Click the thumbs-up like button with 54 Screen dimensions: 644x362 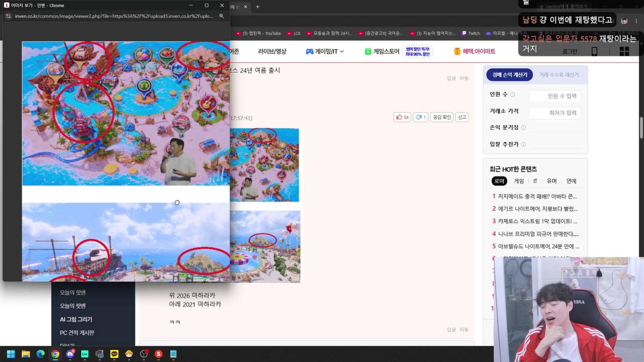(402, 117)
